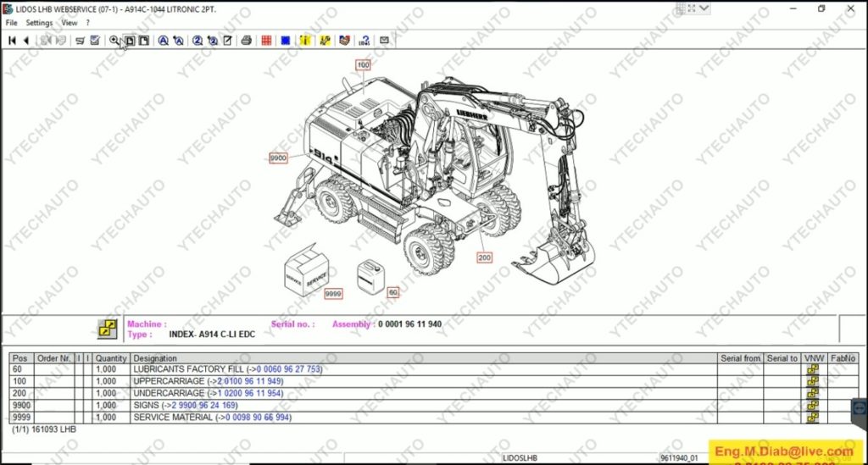Click the VNW column header
The height and width of the screenshot is (465, 868).
814,358
